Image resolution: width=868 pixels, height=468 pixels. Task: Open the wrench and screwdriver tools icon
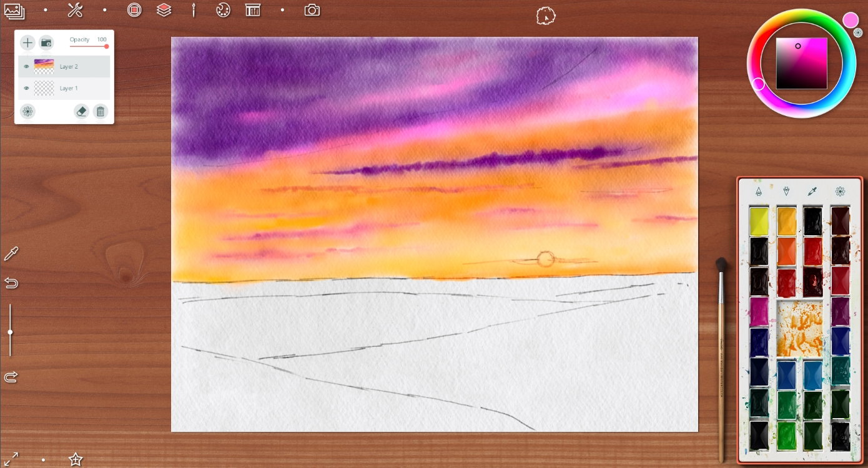coord(75,10)
